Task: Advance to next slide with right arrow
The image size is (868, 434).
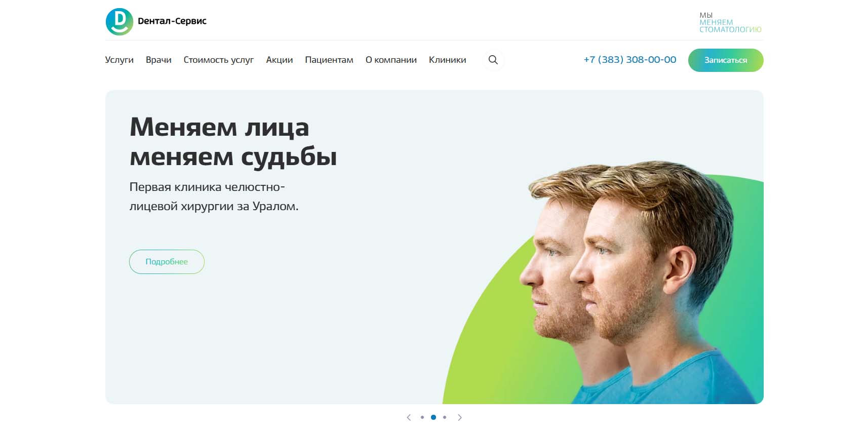Action: (x=460, y=417)
